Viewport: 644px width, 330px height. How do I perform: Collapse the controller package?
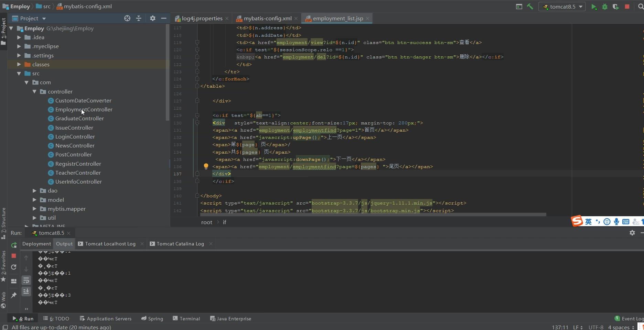[x=34, y=91]
